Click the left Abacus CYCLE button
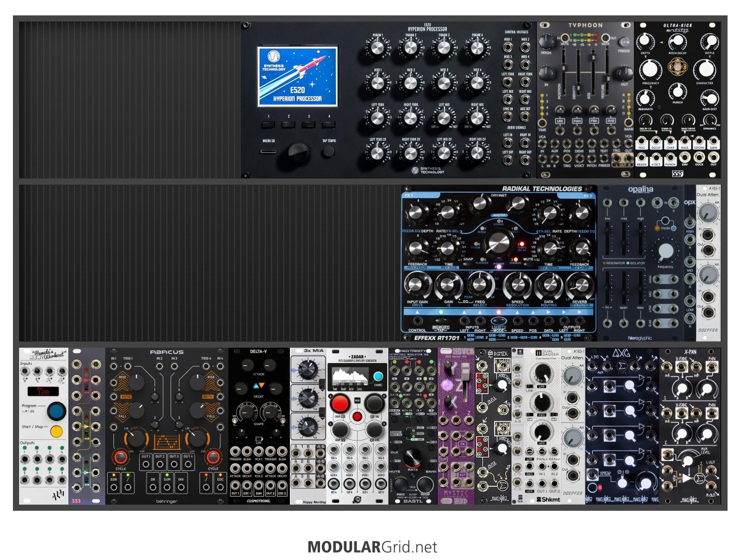The width and height of the screenshot is (746, 560). [121, 458]
